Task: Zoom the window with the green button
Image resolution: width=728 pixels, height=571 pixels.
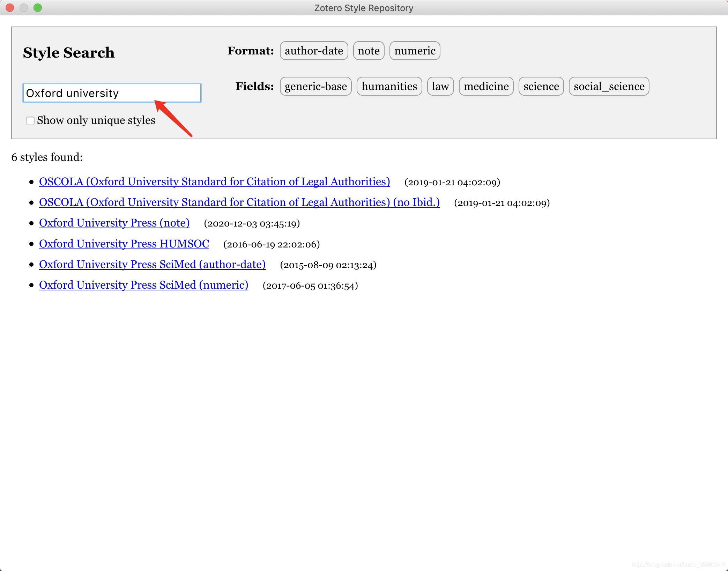Action: coord(38,8)
